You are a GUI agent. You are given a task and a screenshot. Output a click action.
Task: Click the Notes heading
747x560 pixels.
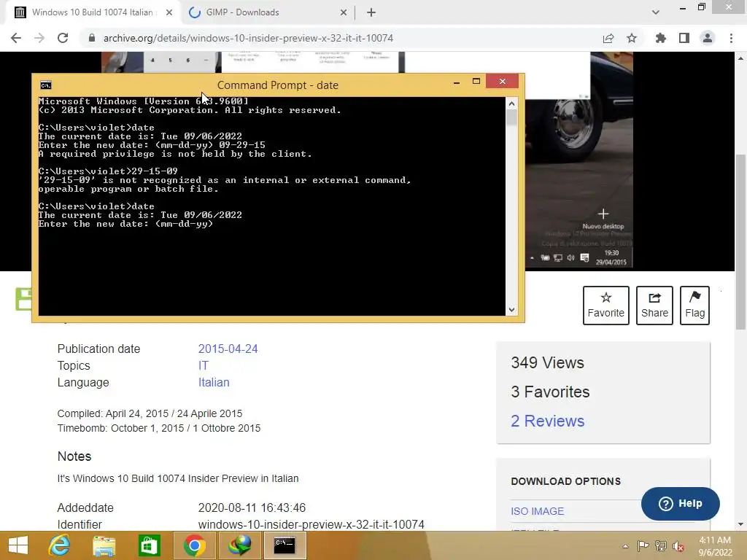pos(74,456)
